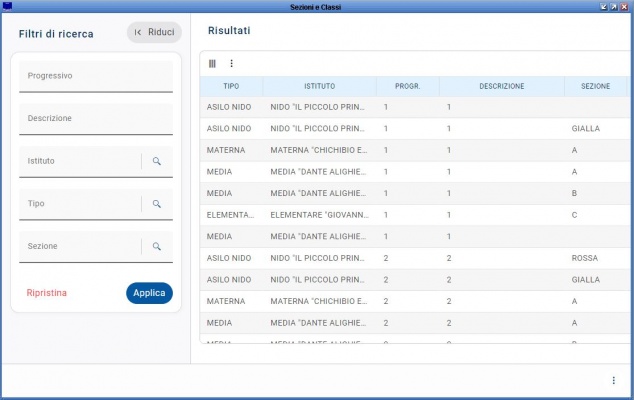Click the search icon in Istituto field

[157, 161]
